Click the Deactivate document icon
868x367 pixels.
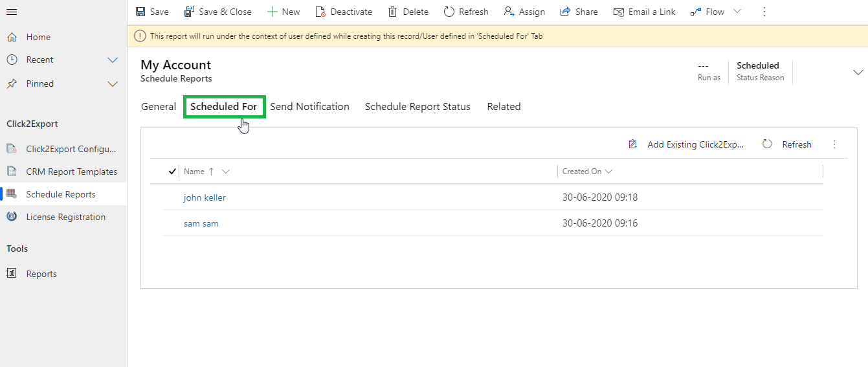(x=320, y=12)
